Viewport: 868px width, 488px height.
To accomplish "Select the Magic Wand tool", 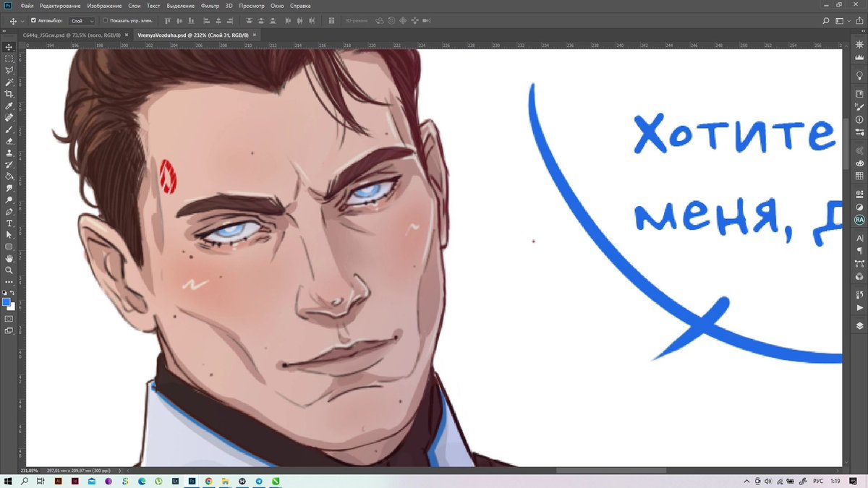I will click(9, 82).
